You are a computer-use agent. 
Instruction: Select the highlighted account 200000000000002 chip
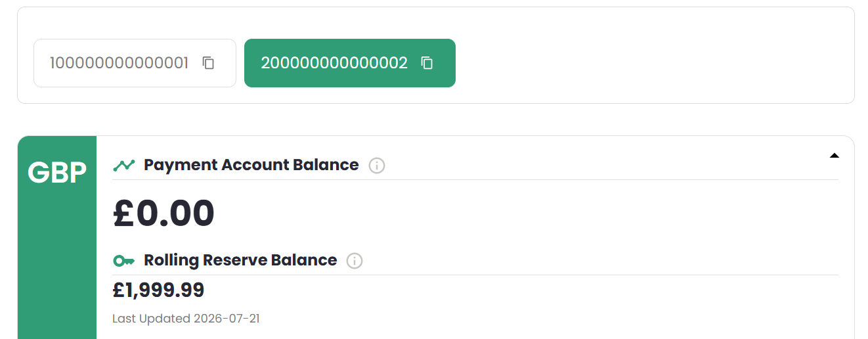350,63
